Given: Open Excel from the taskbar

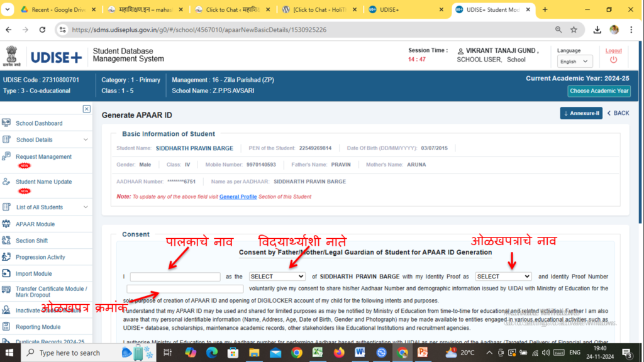Looking at the screenshot, I should [318, 352].
